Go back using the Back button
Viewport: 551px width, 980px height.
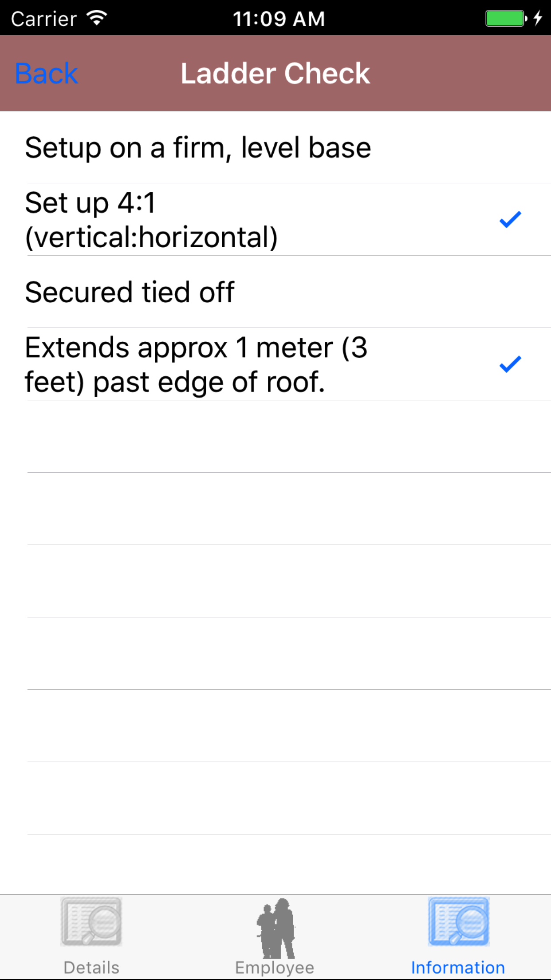point(47,73)
